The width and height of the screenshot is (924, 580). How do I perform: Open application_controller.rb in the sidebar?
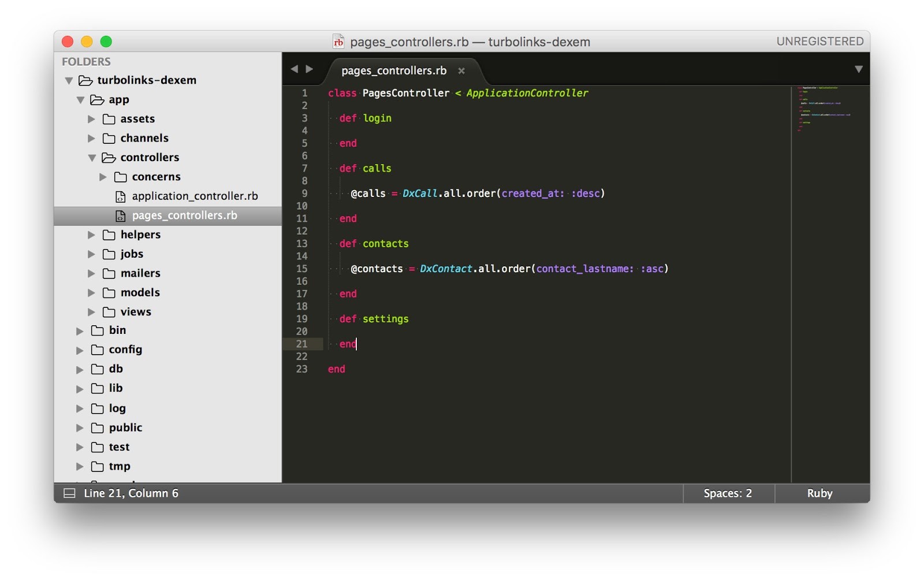(195, 196)
